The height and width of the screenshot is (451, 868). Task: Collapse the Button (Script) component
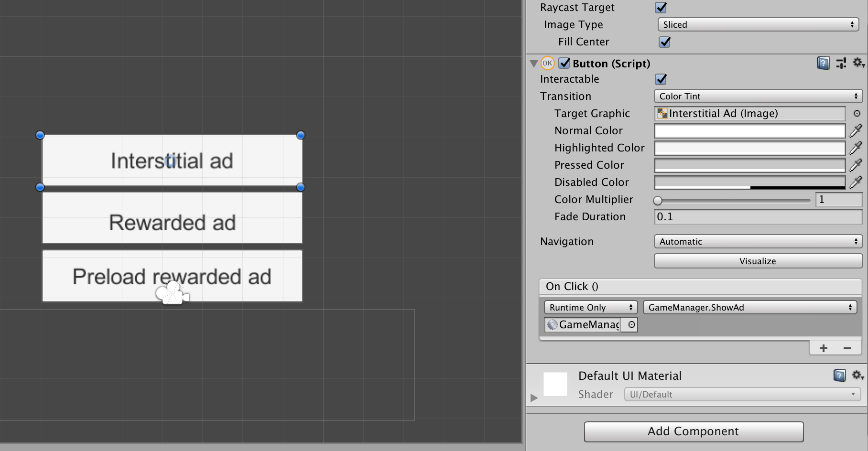(534, 64)
